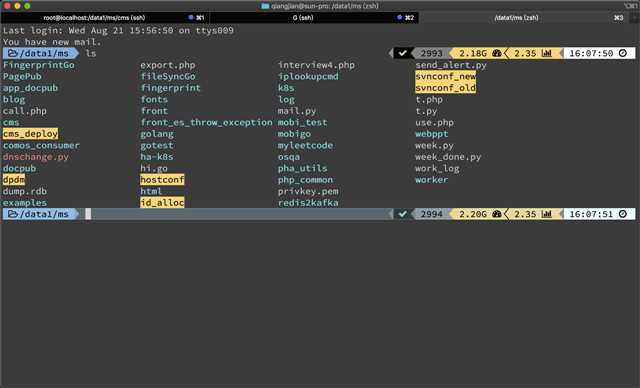The width and height of the screenshot is (640, 388).
Task: Click the highlighted dpdm entry
Action: click(x=14, y=180)
